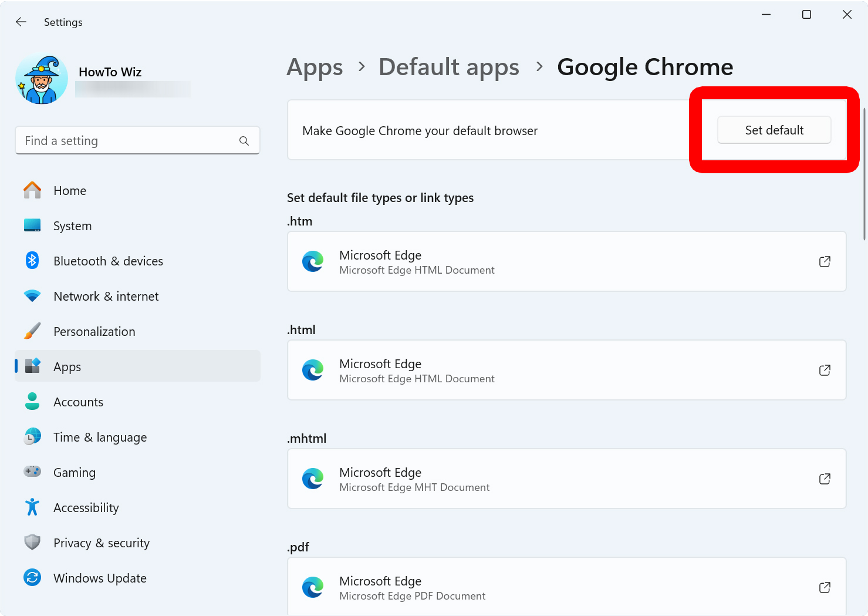
Task: Open the Personalization section
Action: coord(94,331)
